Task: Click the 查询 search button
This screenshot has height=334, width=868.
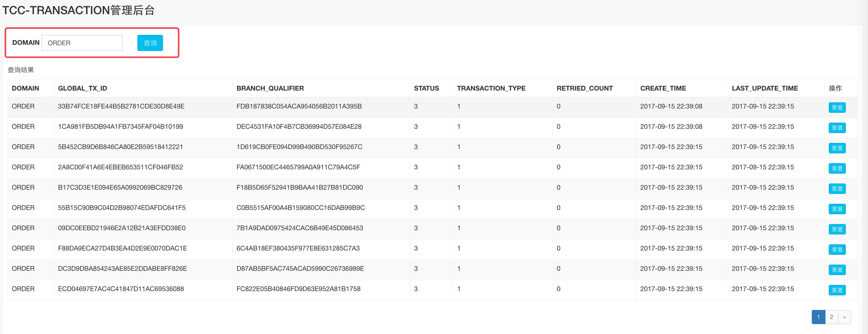Action: point(150,43)
